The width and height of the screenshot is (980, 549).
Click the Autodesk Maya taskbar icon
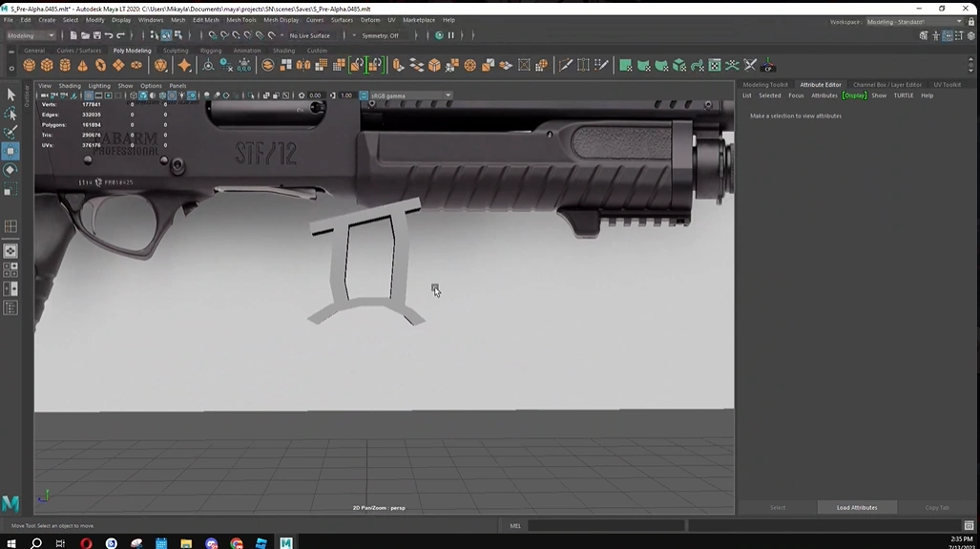point(285,542)
